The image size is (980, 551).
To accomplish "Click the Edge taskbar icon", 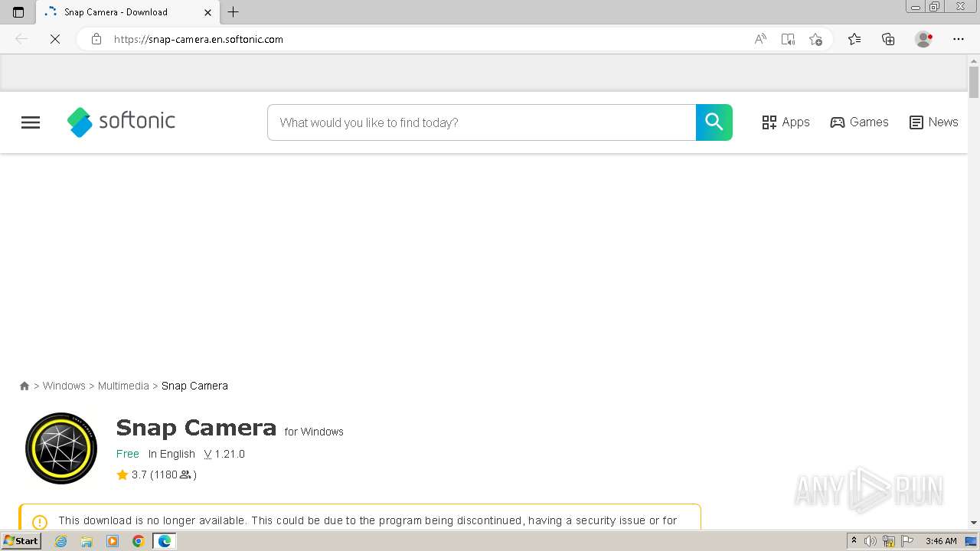I will pyautogui.click(x=165, y=541).
